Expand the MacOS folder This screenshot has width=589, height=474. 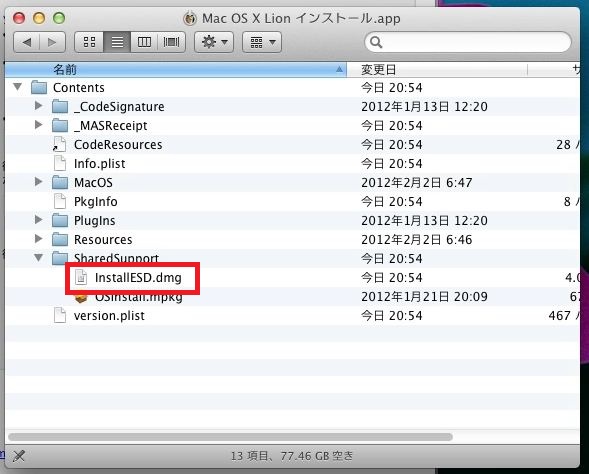(x=38, y=182)
